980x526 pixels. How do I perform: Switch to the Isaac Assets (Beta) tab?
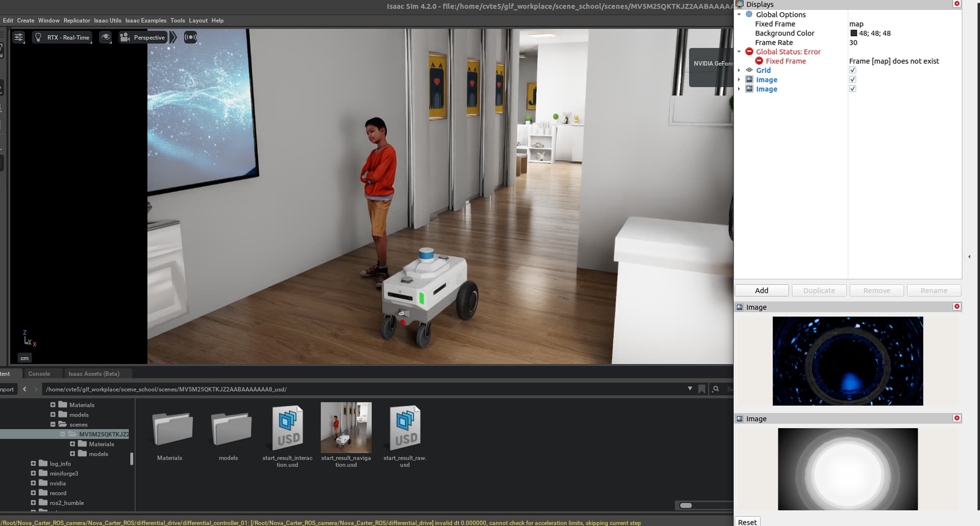[94, 373]
